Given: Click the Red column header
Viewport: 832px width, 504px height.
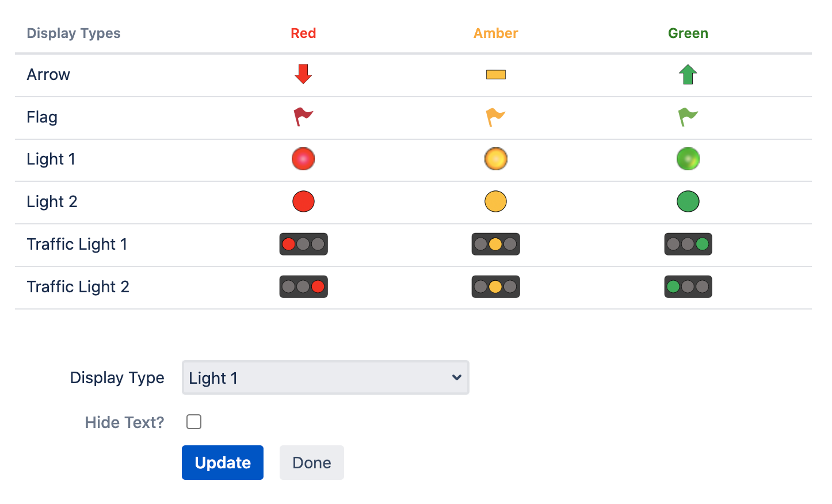Looking at the screenshot, I should 303,33.
